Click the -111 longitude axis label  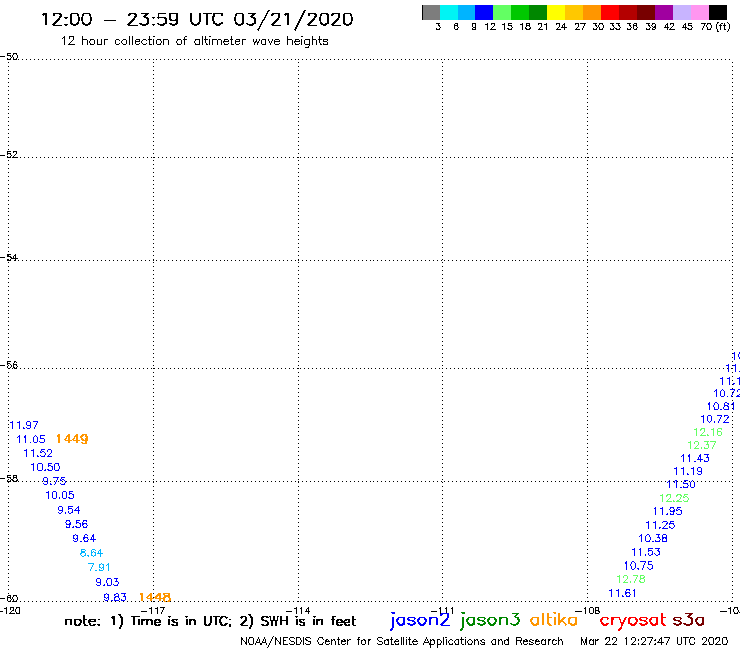click(x=442, y=610)
